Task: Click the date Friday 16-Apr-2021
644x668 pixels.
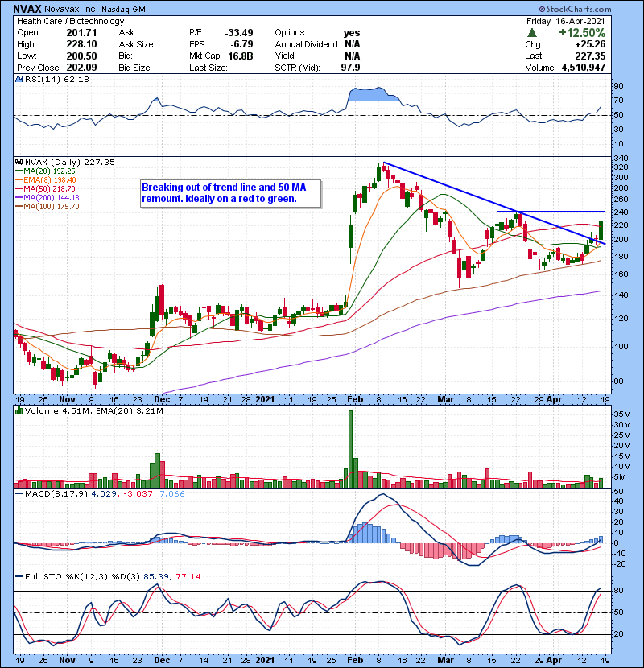Action: [x=566, y=21]
